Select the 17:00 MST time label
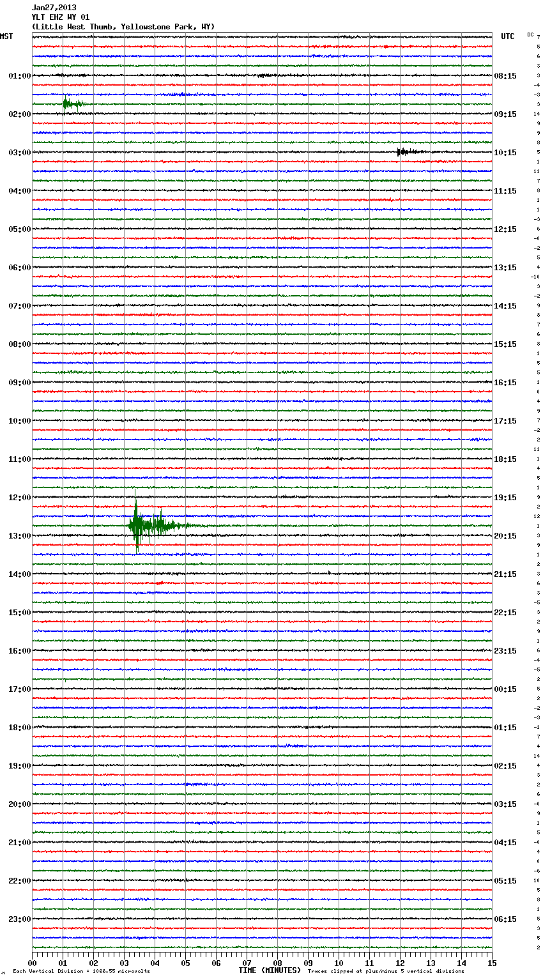Viewport: 543px width, 980px height. click(19, 689)
